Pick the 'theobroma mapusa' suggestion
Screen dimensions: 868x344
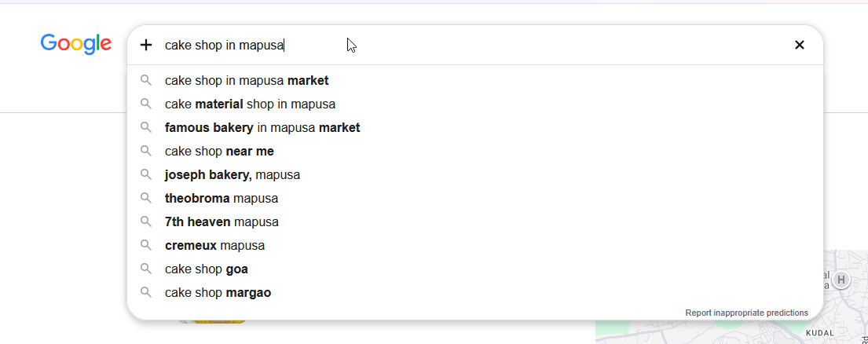click(x=475, y=199)
